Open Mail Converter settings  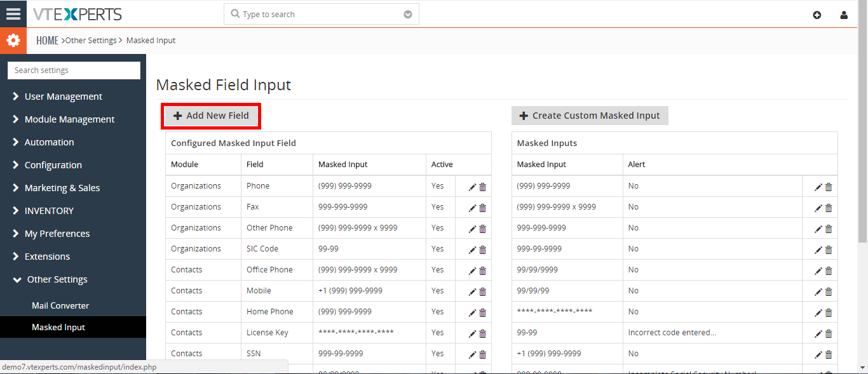pyautogui.click(x=60, y=305)
